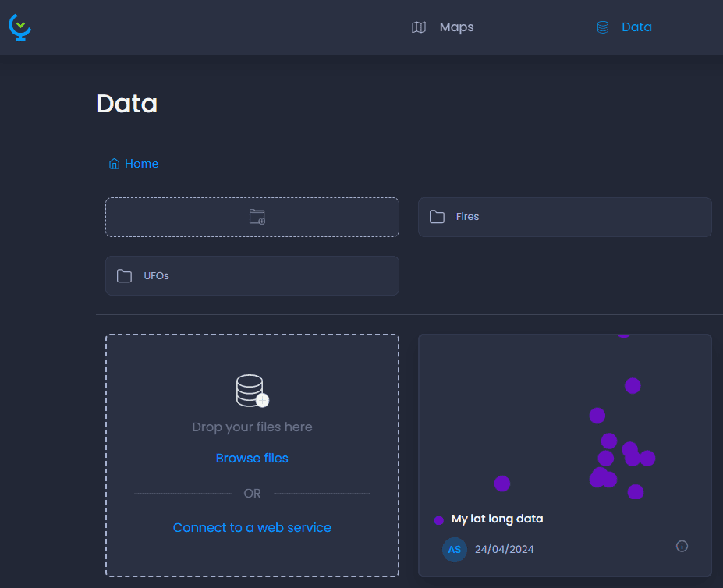The width and height of the screenshot is (723, 588).
Task: Click the Data page heading
Action: [127, 103]
